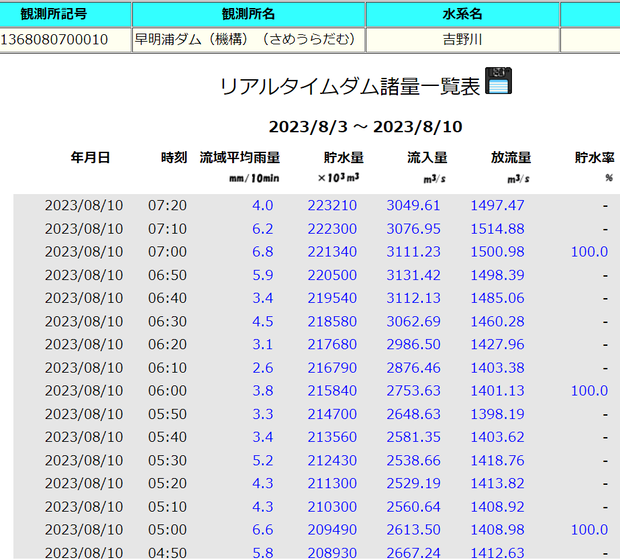This screenshot has height=560, width=620.
Task: Click the 吉野川 river system cell
Action: point(462,40)
